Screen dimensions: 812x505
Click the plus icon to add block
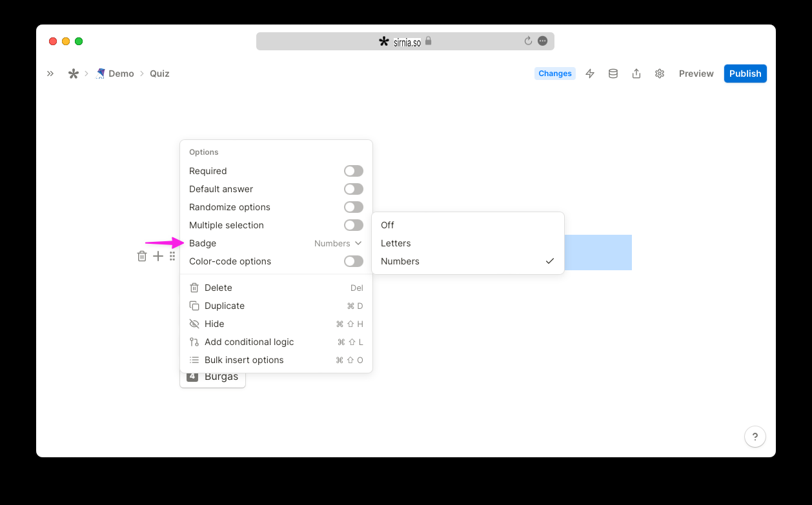coord(158,256)
